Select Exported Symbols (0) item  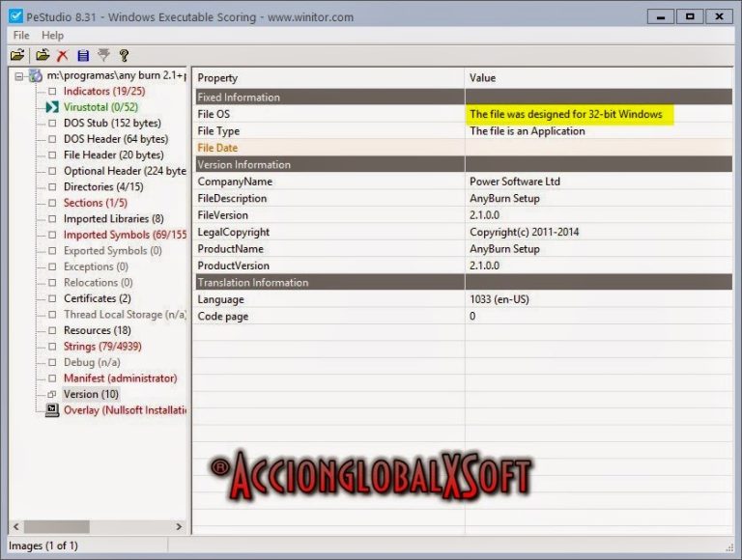coord(113,251)
